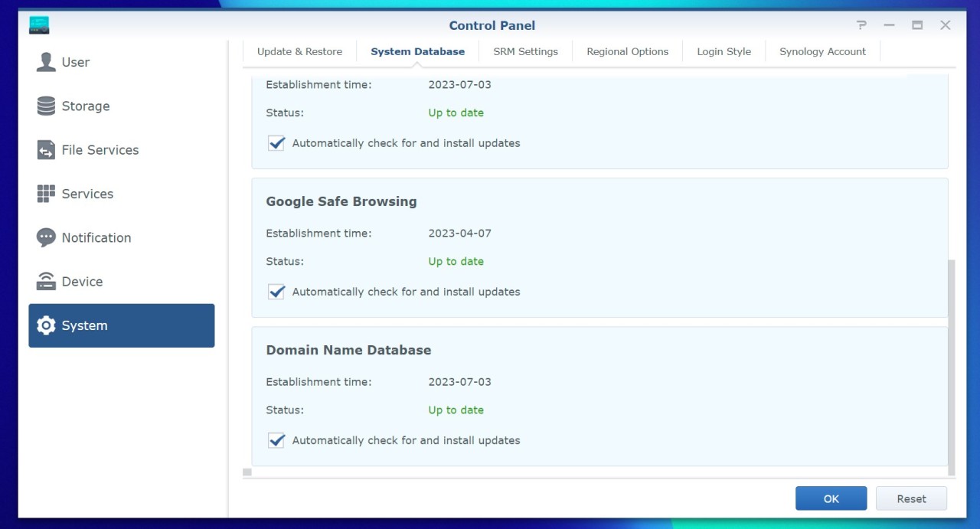Maximize the Control Panel window

coord(917,25)
